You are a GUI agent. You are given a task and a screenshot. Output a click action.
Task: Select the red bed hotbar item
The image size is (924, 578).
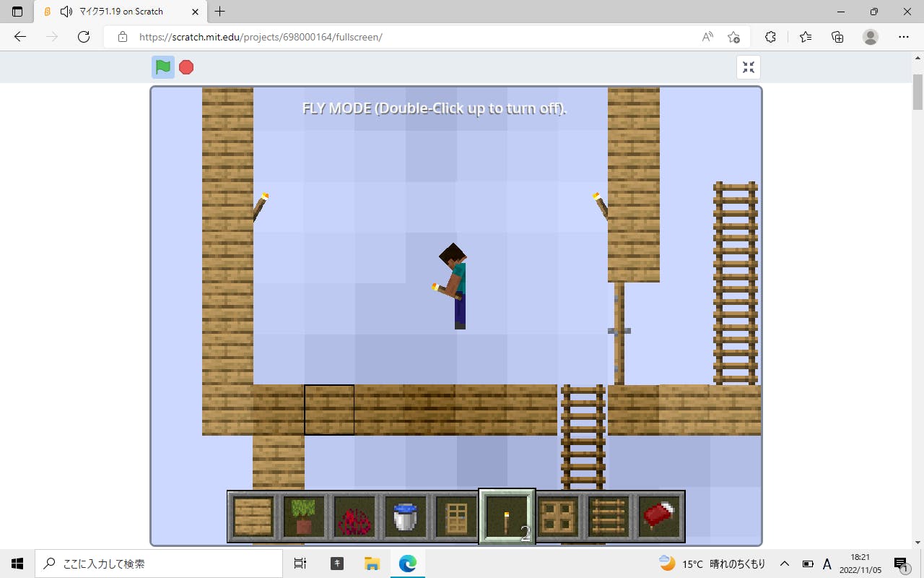point(659,517)
